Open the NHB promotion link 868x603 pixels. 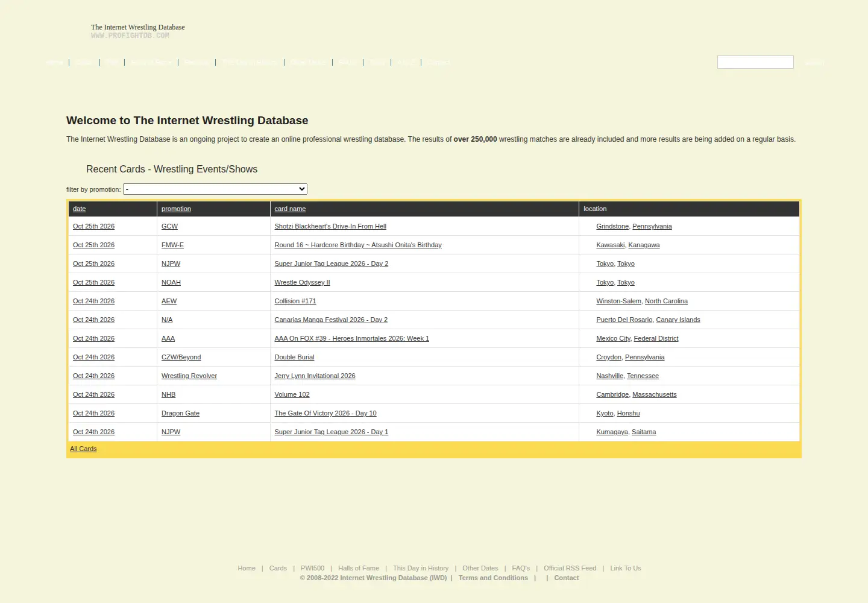[168, 394]
